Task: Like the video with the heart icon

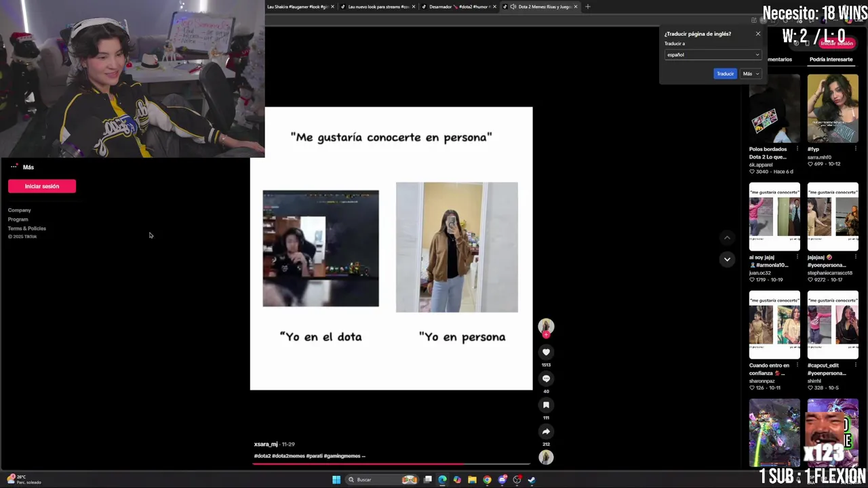Action: 546,352
